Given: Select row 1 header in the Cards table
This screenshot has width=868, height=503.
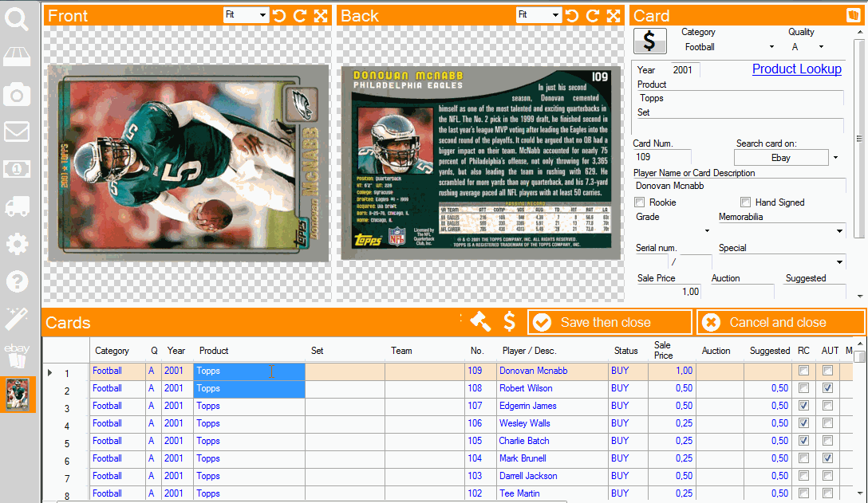Looking at the screenshot, I should (66, 373).
